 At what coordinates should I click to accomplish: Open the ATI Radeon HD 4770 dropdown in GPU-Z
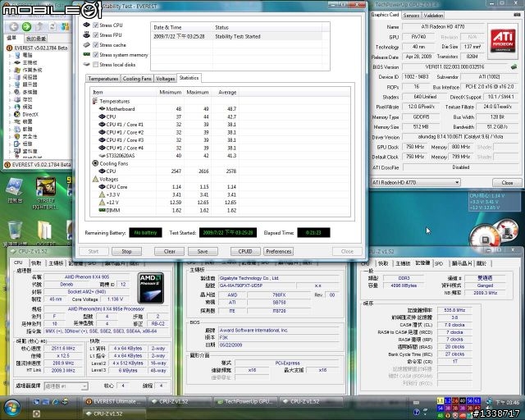point(416,183)
